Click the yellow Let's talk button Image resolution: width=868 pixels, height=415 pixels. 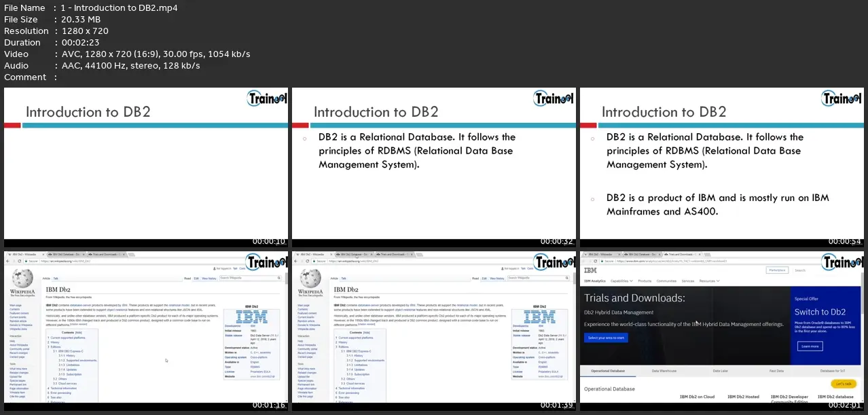pos(844,384)
